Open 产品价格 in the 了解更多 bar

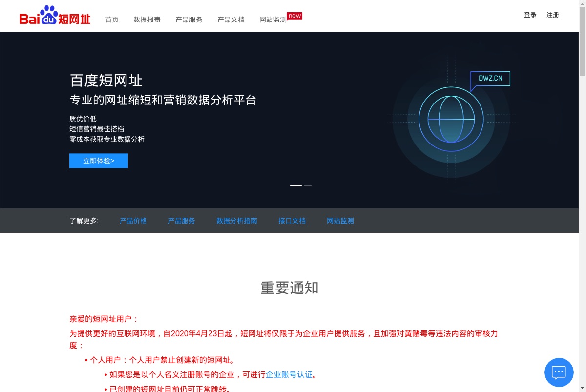click(x=133, y=221)
